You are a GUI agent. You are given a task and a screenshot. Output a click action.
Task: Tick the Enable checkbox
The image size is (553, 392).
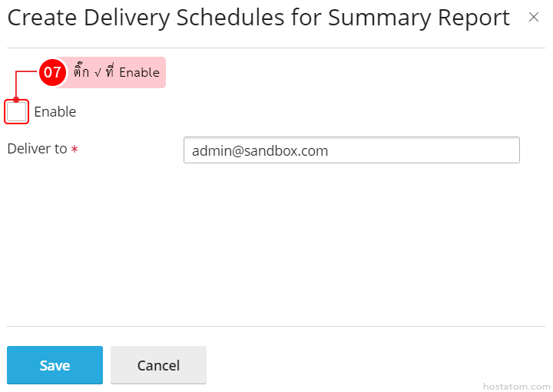(x=17, y=112)
